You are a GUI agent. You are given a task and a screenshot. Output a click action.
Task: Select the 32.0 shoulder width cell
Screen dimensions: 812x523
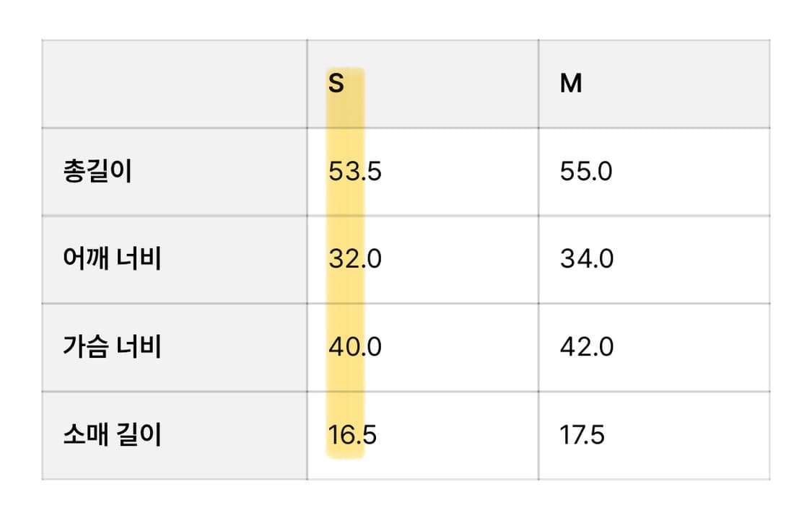click(355, 260)
